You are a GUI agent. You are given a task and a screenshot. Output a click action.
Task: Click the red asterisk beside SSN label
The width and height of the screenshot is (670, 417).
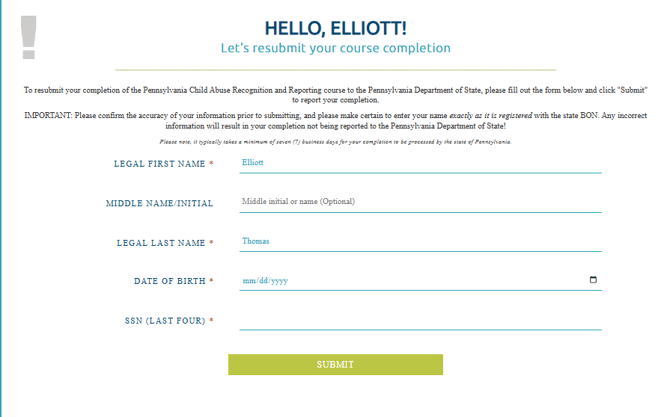click(x=211, y=321)
